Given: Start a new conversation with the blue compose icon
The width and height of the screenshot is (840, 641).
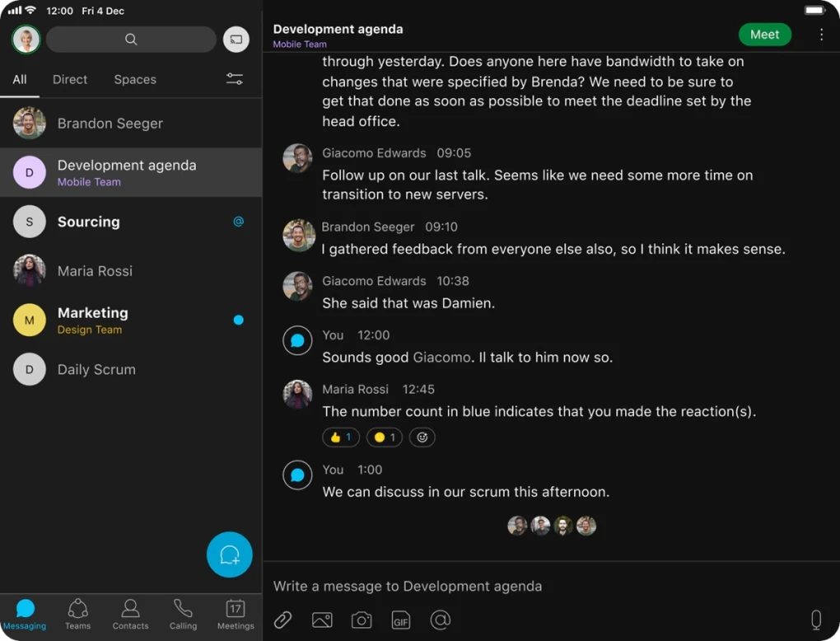Looking at the screenshot, I should click(x=229, y=554).
